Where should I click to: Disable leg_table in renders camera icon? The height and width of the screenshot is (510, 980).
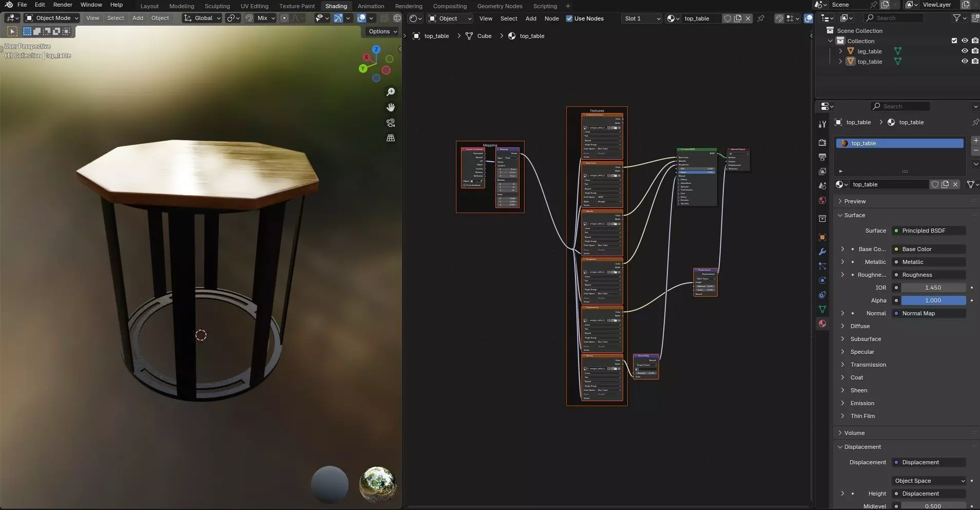pyautogui.click(x=975, y=51)
